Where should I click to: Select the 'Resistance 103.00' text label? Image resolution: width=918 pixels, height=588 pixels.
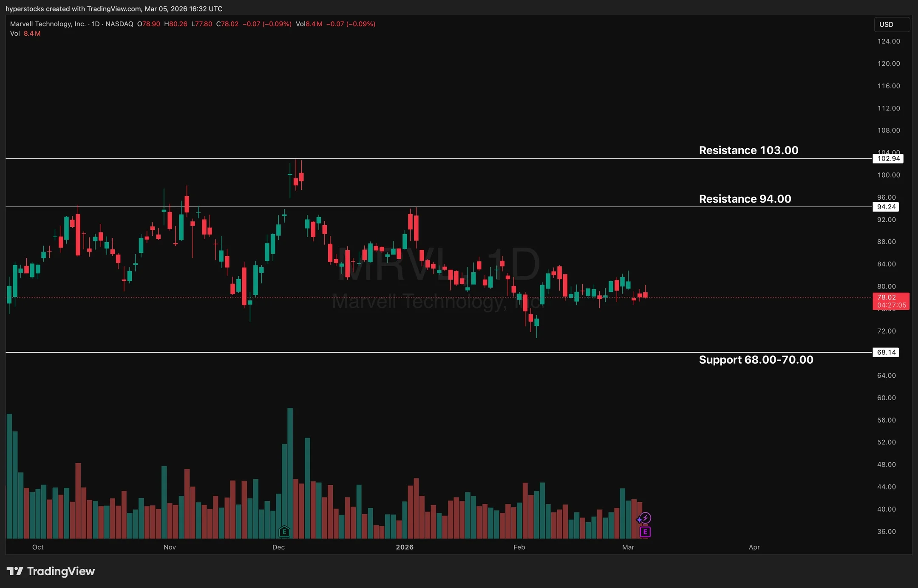(748, 150)
